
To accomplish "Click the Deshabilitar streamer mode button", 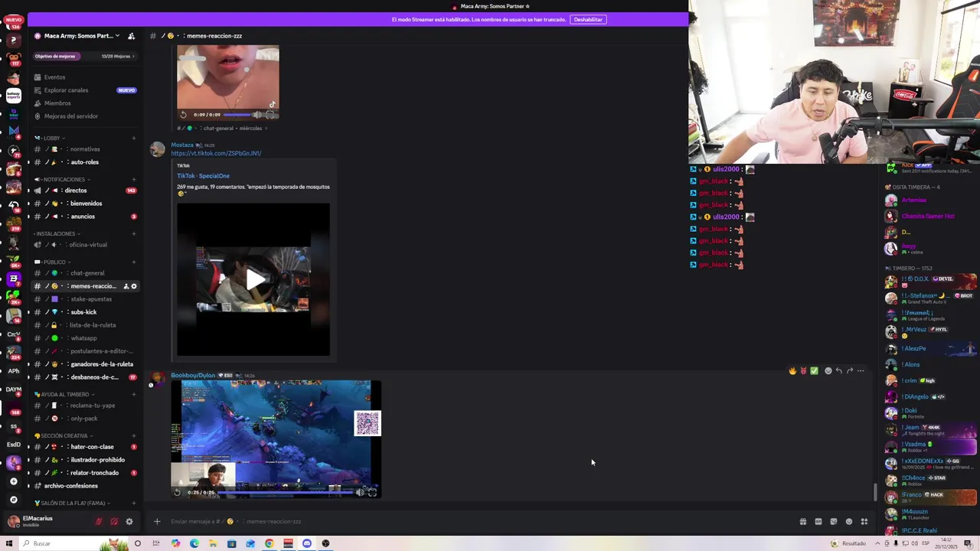I will pyautogui.click(x=588, y=19).
